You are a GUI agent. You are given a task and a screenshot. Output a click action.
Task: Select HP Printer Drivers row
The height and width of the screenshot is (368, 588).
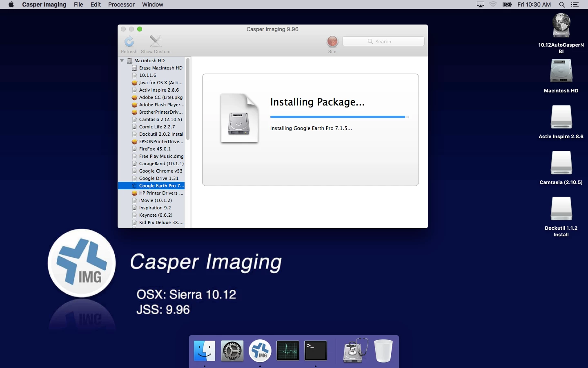pyautogui.click(x=151, y=193)
